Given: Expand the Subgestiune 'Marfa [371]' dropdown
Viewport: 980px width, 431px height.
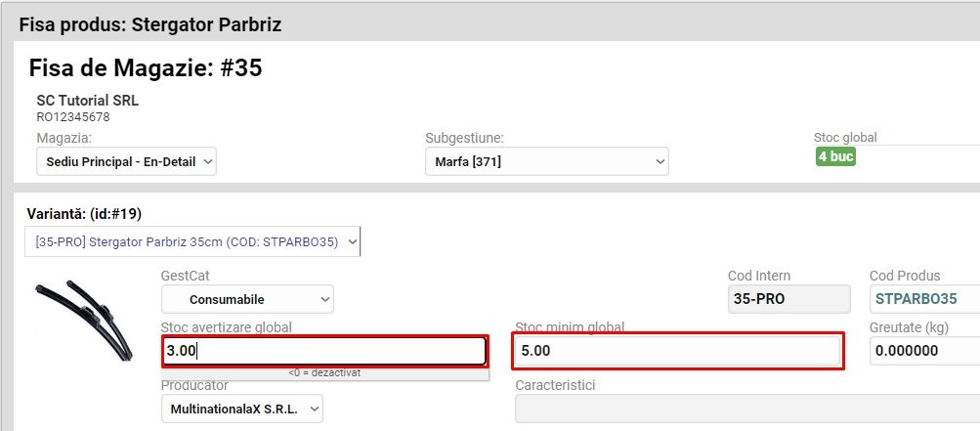Looking at the screenshot, I should [x=546, y=162].
